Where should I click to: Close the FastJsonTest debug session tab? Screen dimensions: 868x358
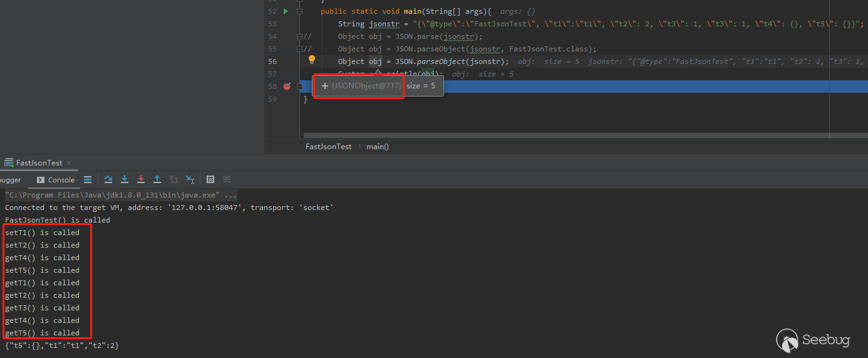(68, 163)
